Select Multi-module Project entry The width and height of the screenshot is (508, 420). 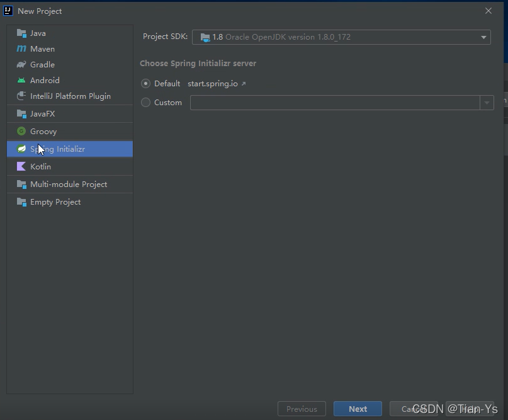70,184
